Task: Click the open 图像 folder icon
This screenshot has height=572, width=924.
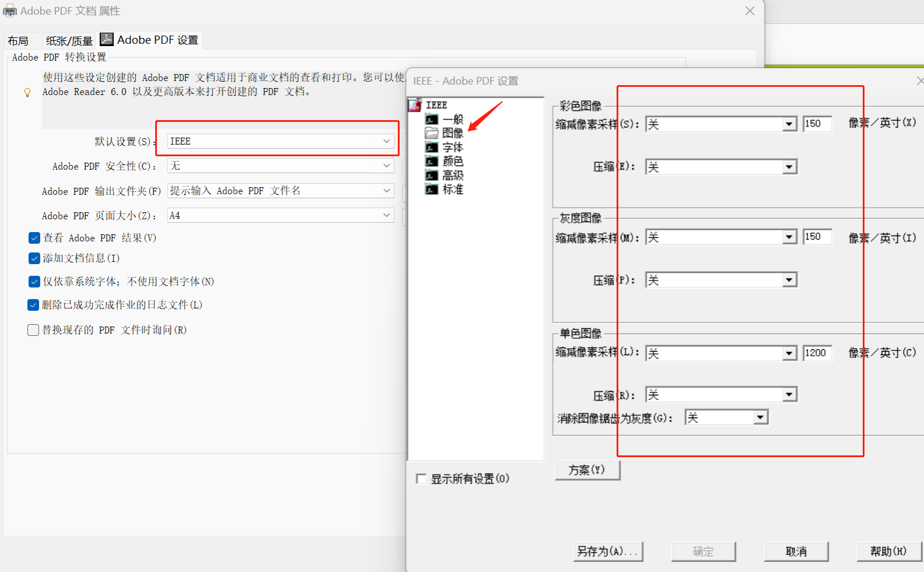Action: (432, 133)
